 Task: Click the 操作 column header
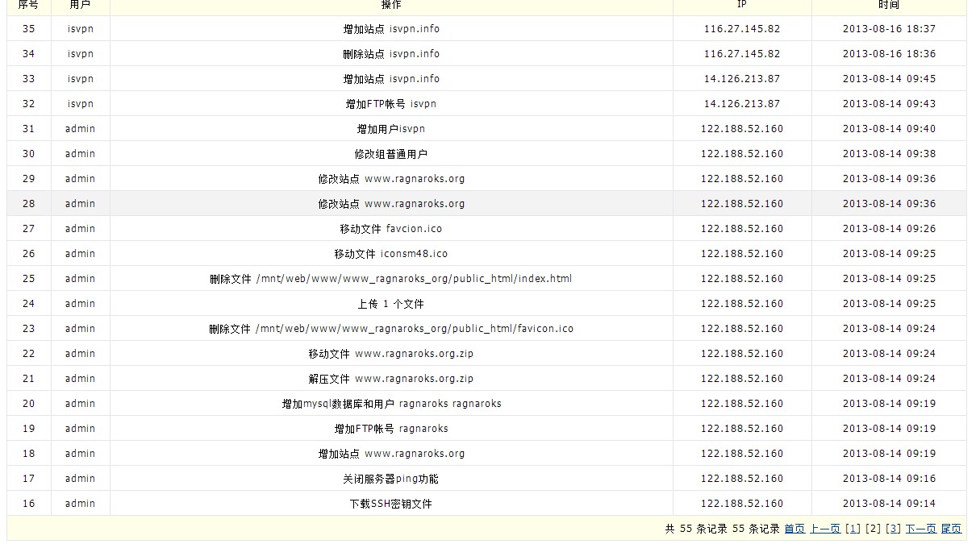[x=391, y=5]
